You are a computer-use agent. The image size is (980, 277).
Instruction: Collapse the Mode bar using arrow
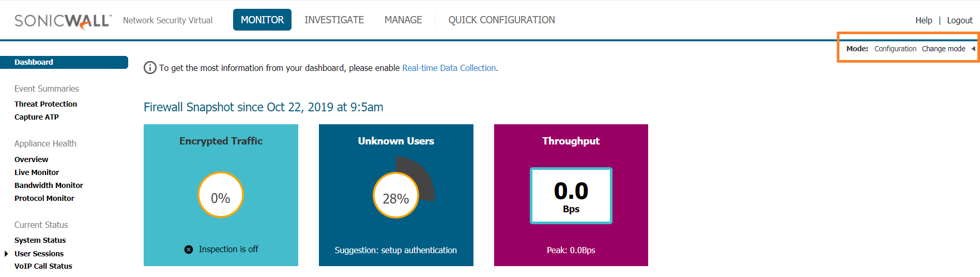coord(973,49)
